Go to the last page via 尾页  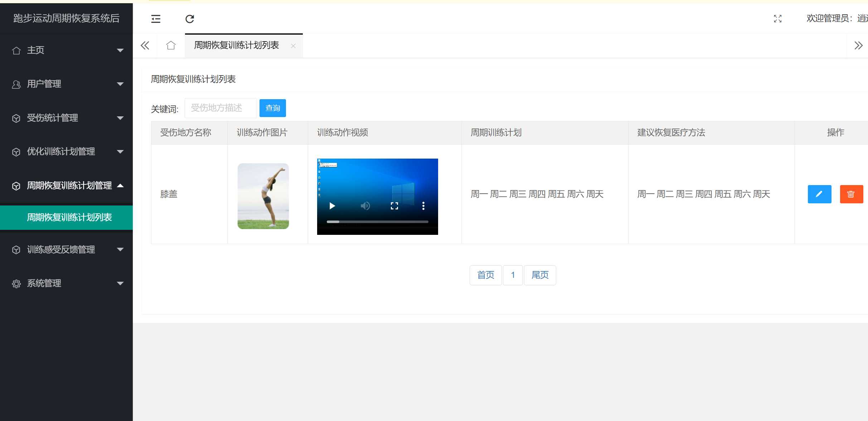tap(540, 275)
